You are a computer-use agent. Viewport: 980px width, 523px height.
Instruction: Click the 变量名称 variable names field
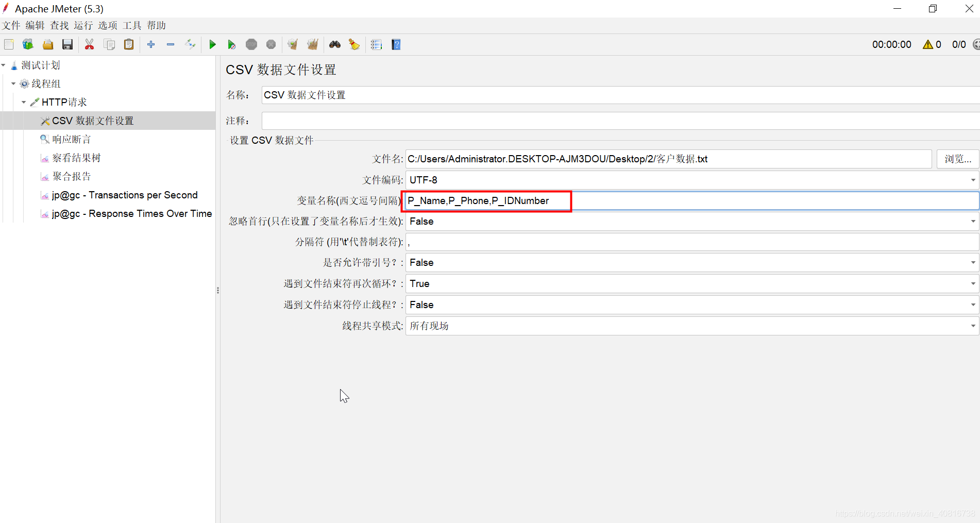(x=692, y=201)
